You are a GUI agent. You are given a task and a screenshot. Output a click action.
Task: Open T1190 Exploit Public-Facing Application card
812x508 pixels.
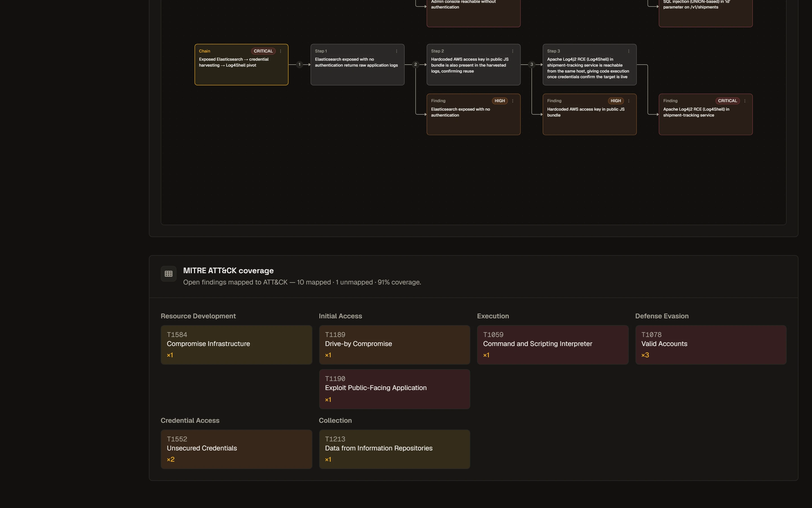point(395,389)
